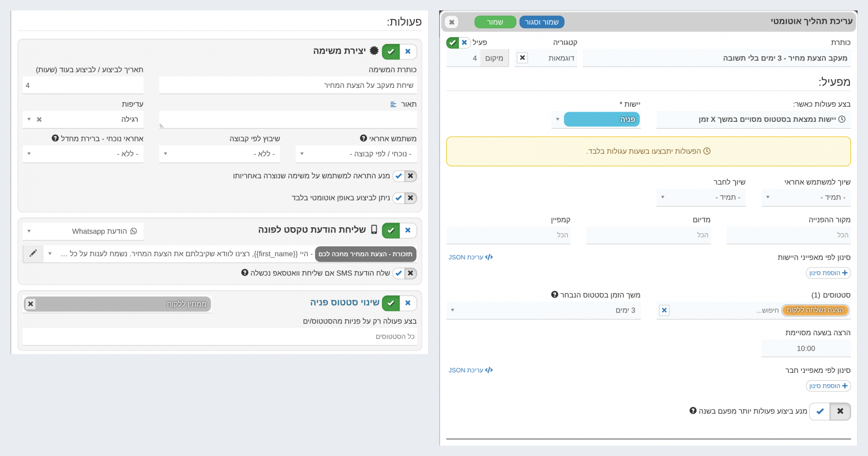Click help icon beside משך הזמן בסטטוס הנבחר
Screen dimensions: 868x456
coord(554,294)
